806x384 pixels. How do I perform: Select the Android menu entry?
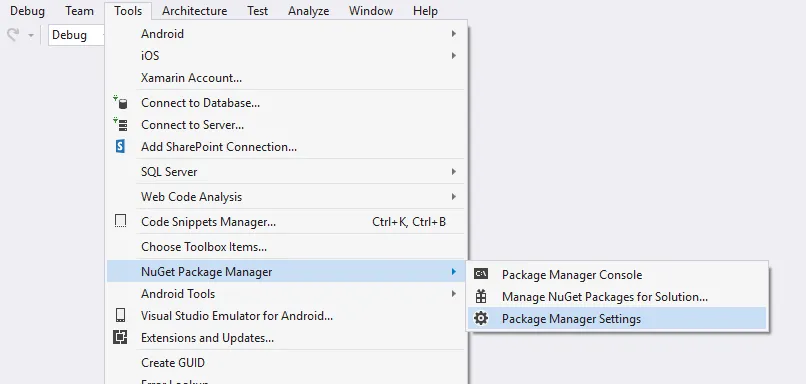click(286, 33)
